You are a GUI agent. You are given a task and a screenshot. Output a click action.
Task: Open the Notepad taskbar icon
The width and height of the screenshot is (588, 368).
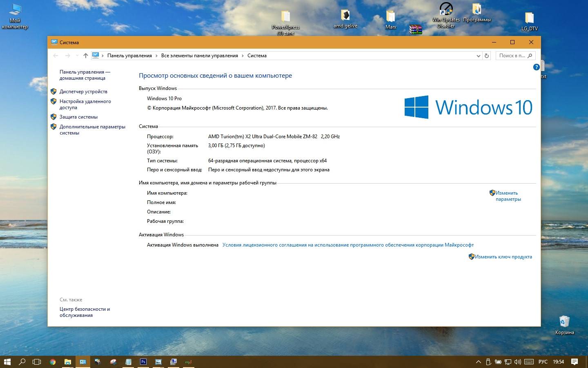tap(128, 361)
